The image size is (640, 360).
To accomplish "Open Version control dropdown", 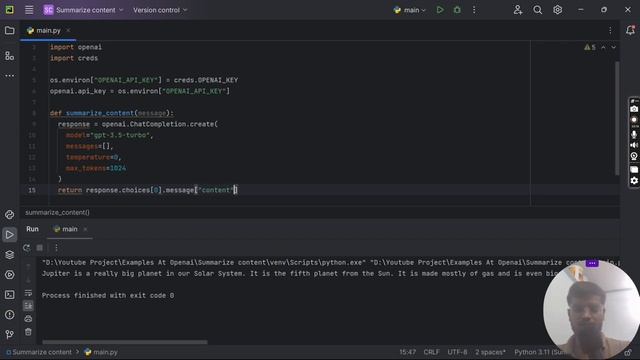I will (160, 10).
